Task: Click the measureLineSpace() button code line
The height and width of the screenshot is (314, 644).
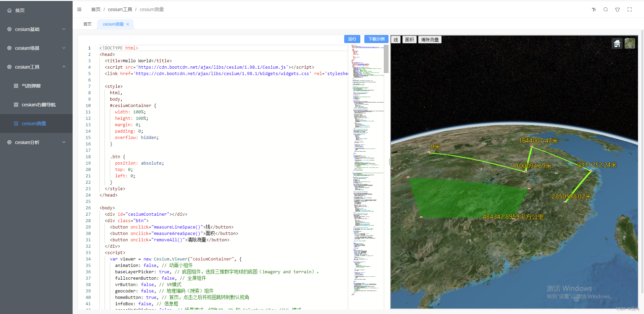Action: (171, 227)
